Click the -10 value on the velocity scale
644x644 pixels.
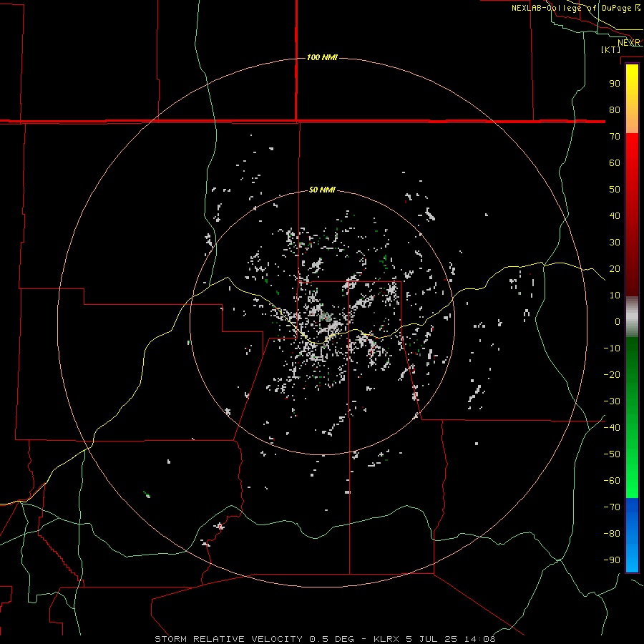click(612, 348)
